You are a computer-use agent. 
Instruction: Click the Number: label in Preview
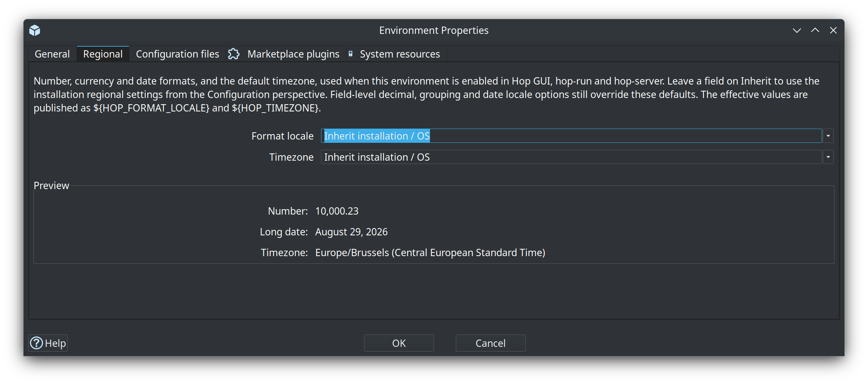[x=288, y=211]
